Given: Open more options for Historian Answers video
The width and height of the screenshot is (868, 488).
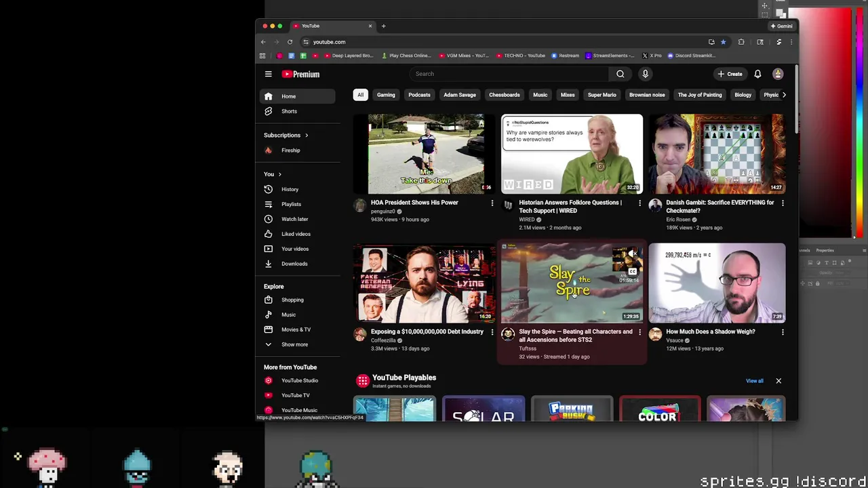Looking at the screenshot, I should 639,203.
